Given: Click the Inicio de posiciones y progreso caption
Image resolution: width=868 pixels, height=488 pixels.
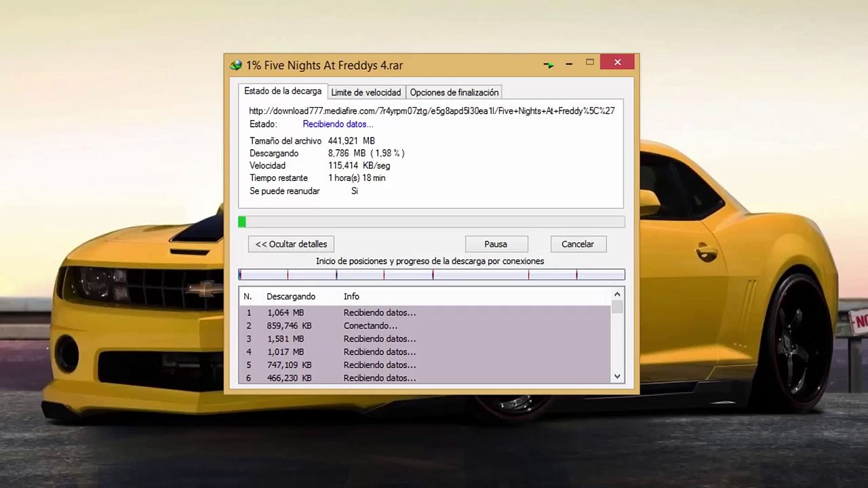Looking at the screenshot, I should (430, 261).
